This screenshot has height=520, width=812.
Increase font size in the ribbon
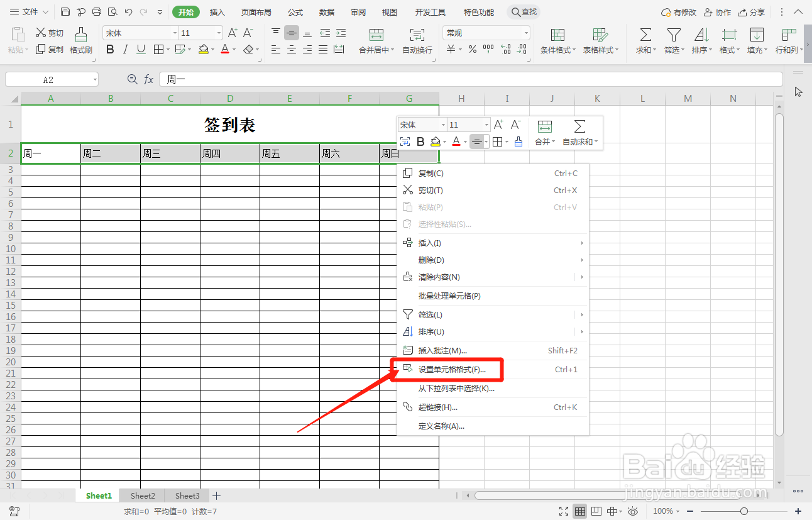(x=233, y=33)
